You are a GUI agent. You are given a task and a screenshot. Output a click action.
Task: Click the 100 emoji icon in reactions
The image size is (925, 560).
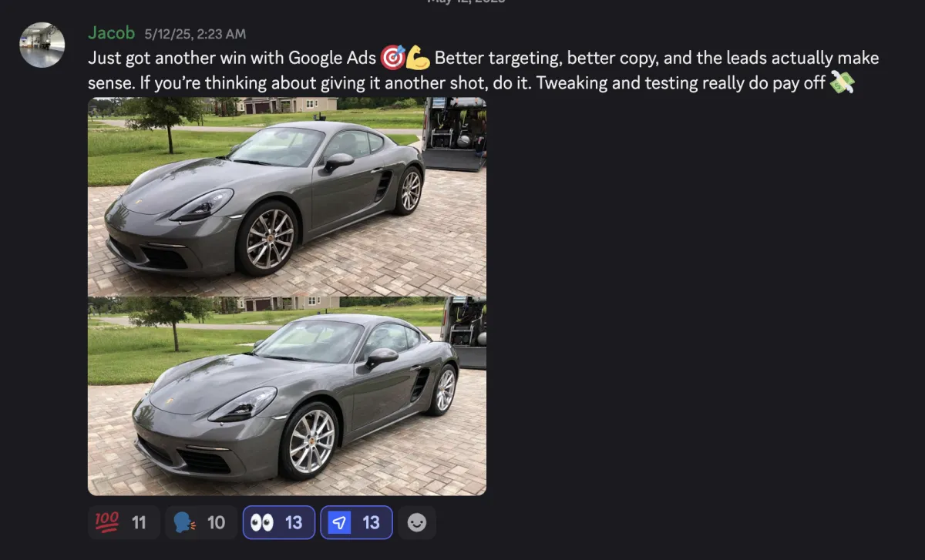point(107,523)
